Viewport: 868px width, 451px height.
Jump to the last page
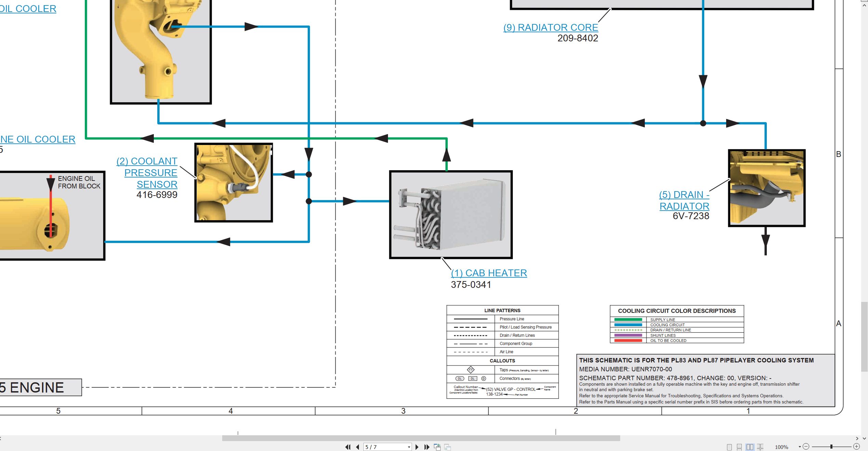(x=427, y=447)
